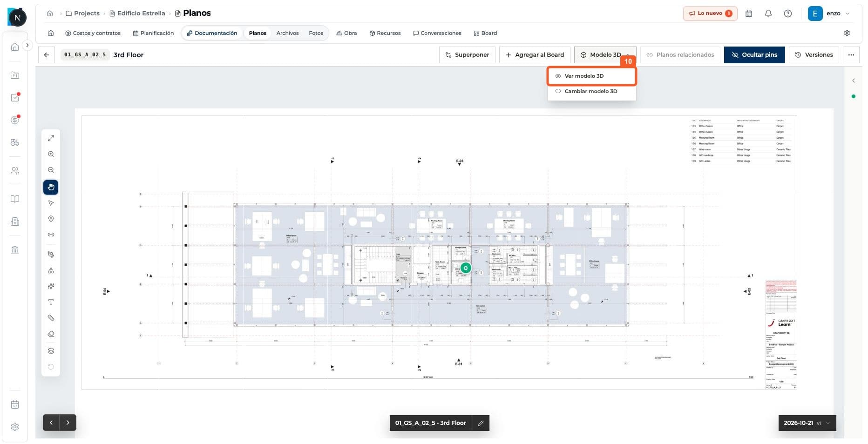Go to the previous plan arrow

[51, 423]
